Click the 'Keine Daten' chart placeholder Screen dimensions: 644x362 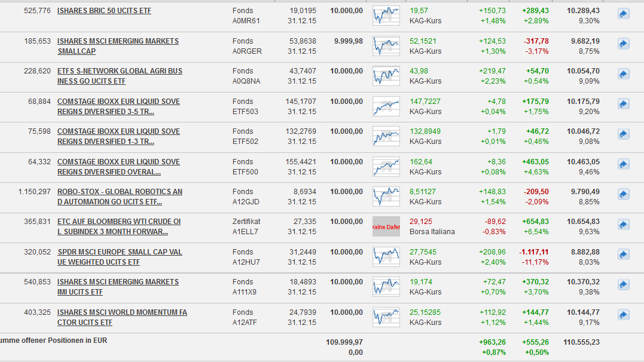(x=386, y=226)
